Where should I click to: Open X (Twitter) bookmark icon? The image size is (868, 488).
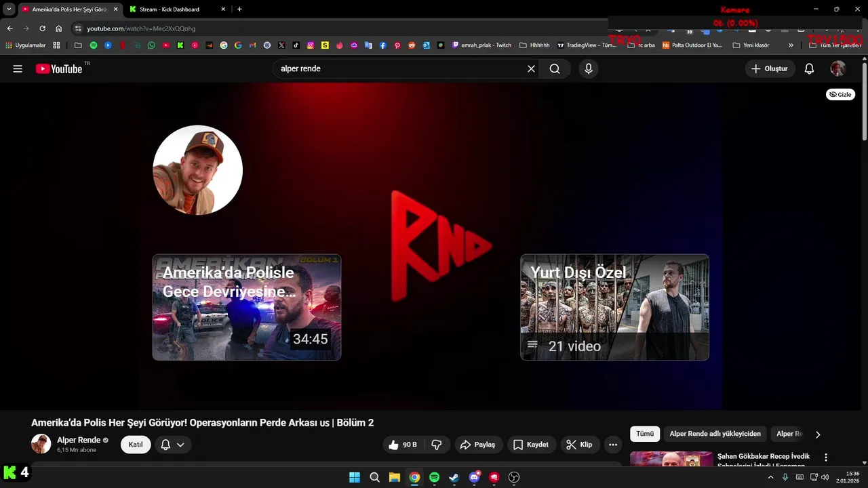[281, 45]
